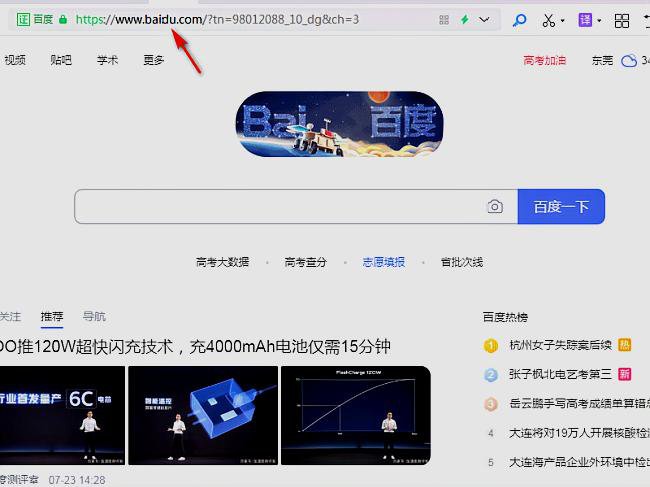Viewport: 650px width, 487px height.
Task: Open the FlashCharge curve chart thumbnail
Action: [356, 415]
